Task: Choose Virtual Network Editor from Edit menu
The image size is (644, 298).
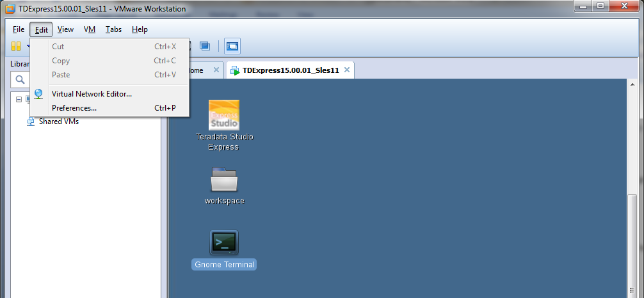Action: [109, 94]
